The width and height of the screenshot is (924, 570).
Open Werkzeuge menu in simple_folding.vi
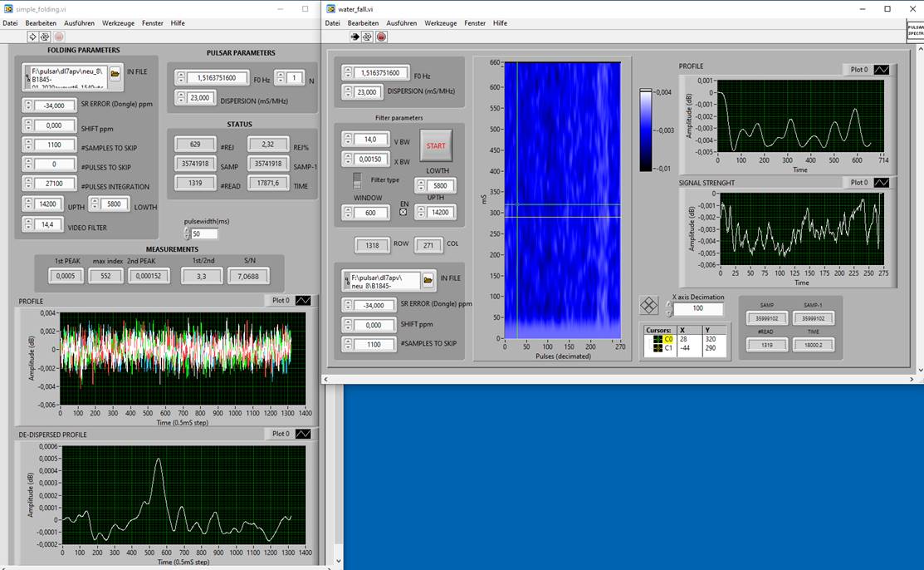(x=119, y=23)
